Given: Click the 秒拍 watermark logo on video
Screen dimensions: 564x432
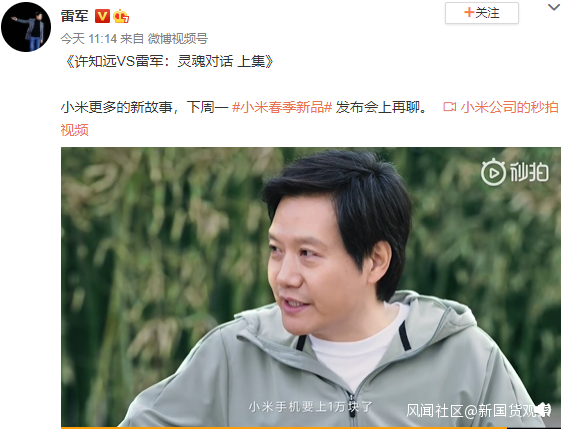Looking at the screenshot, I should coord(515,172).
